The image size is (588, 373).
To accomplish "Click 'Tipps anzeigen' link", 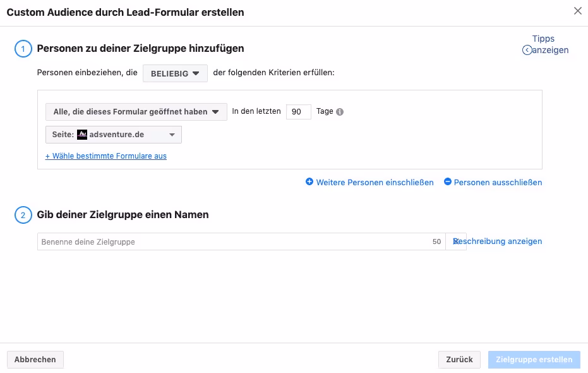I will [549, 44].
